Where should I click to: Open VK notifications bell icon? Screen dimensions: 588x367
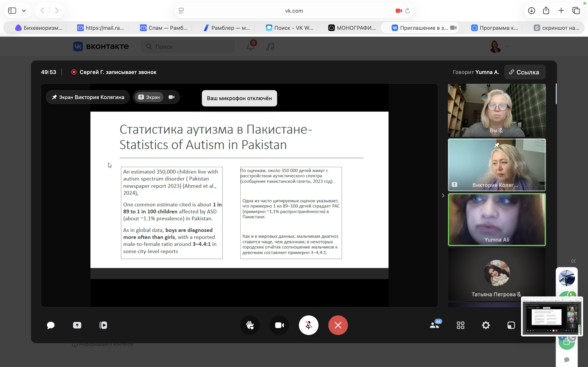pos(251,46)
